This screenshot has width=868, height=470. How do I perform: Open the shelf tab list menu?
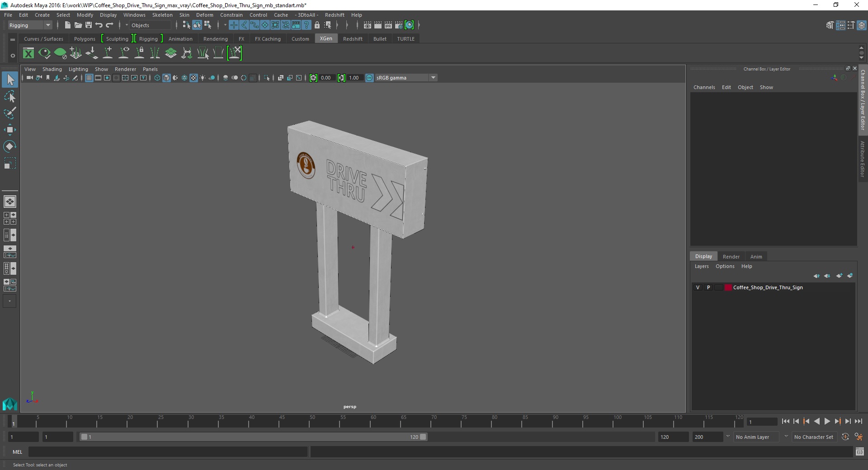(x=13, y=39)
